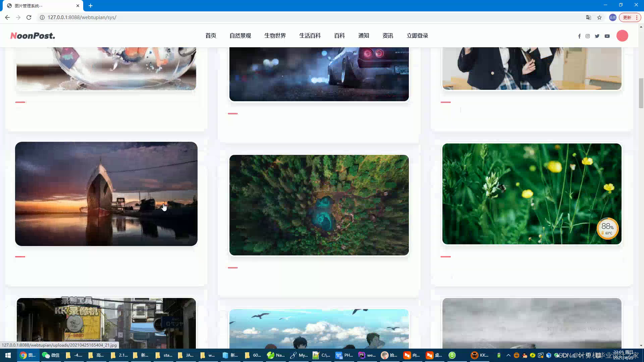
Task: Bookmark page with star icon
Action: (599, 17)
